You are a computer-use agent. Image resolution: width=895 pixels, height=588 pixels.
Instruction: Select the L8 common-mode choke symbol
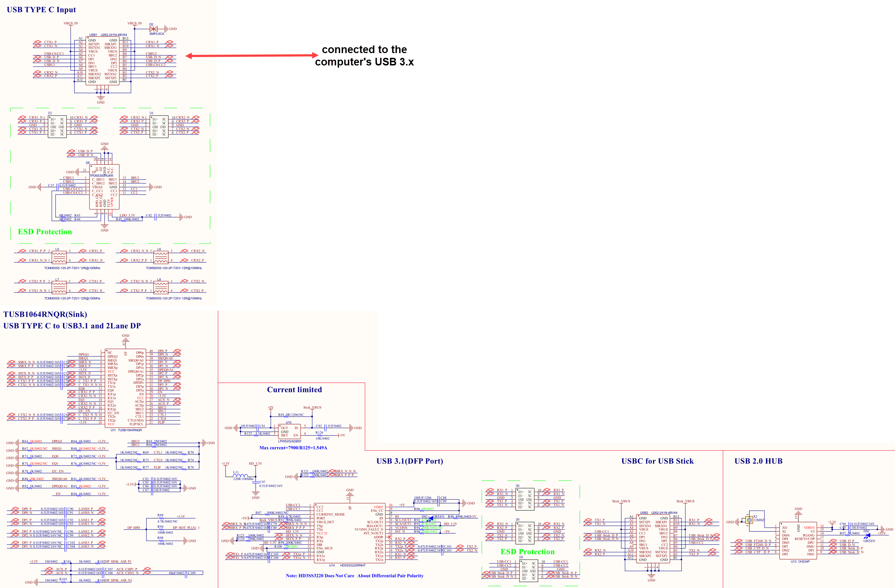tap(160, 288)
